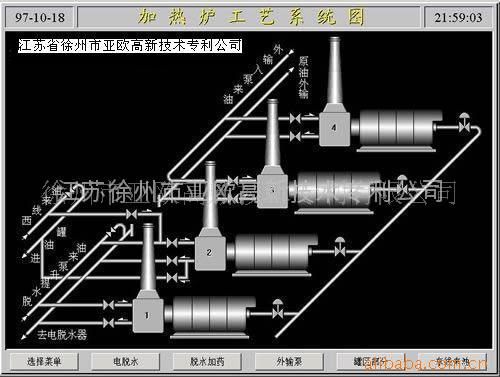Click the date display 97-10-18
Screen dimensions: 500x377
pos(40,17)
